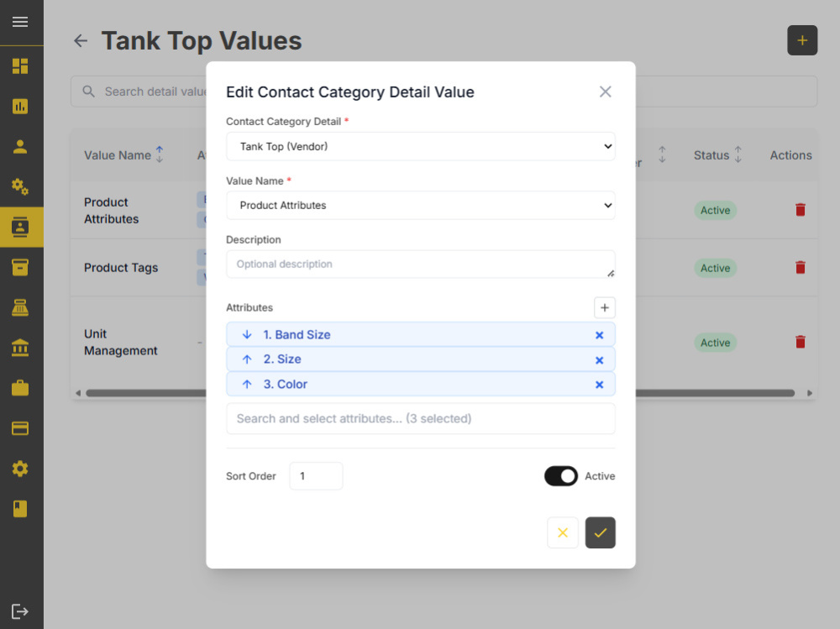This screenshot has width=840, height=629.
Task: Open the cash register sidebar icon
Action: click(20, 307)
